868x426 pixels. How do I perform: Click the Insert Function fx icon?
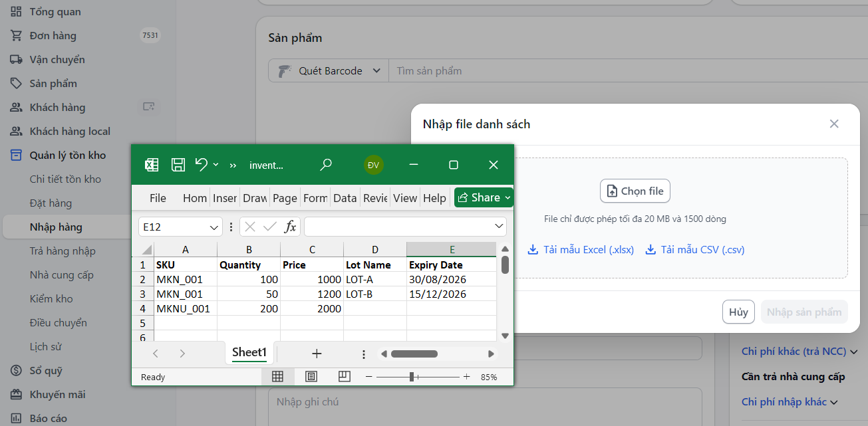coord(291,227)
